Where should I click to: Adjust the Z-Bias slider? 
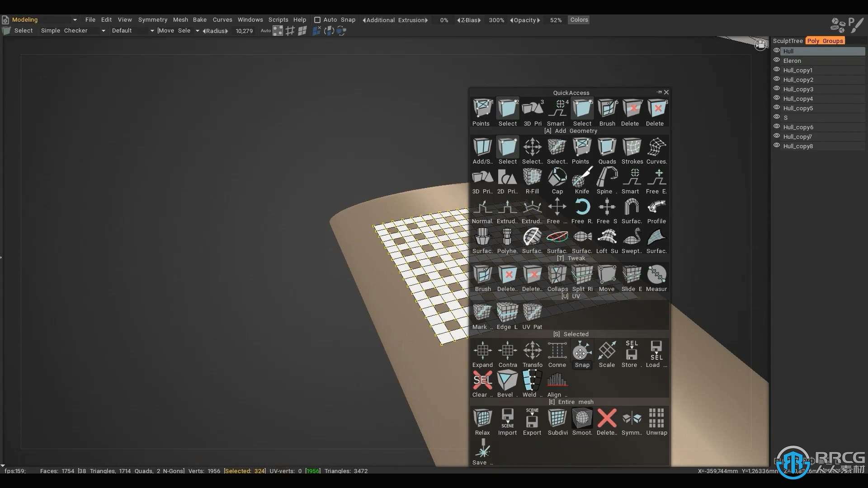[469, 20]
